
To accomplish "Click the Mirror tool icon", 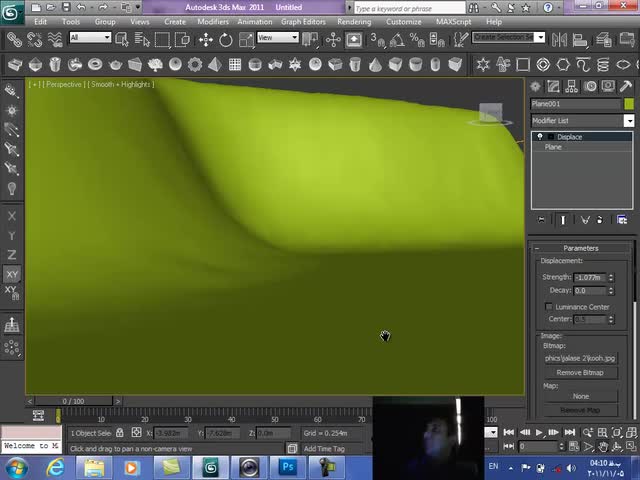I will [x=559, y=40].
